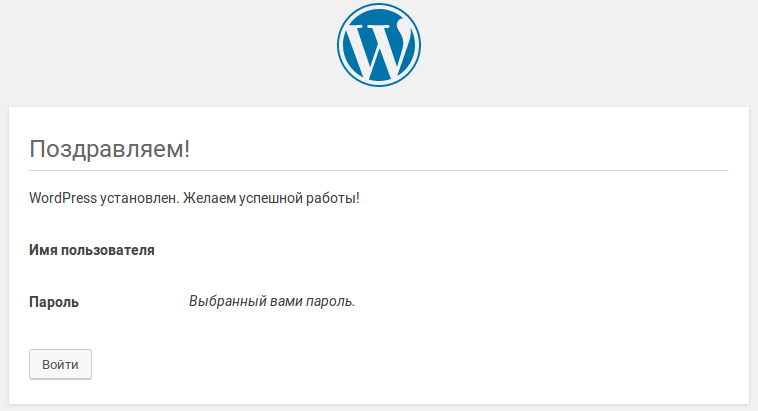Click the text 'WordPress установлен. Желаем успешной работы!'
758x411 pixels.
coord(194,198)
